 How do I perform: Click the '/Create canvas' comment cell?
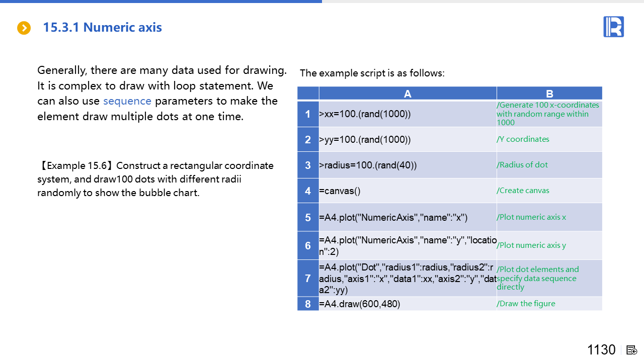tap(549, 191)
